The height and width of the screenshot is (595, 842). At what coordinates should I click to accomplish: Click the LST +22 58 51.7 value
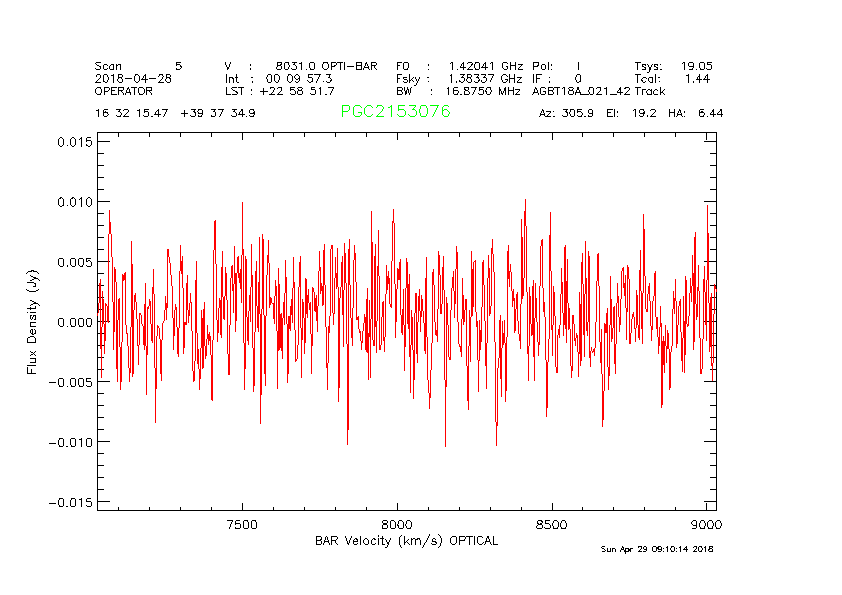pos(279,90)
